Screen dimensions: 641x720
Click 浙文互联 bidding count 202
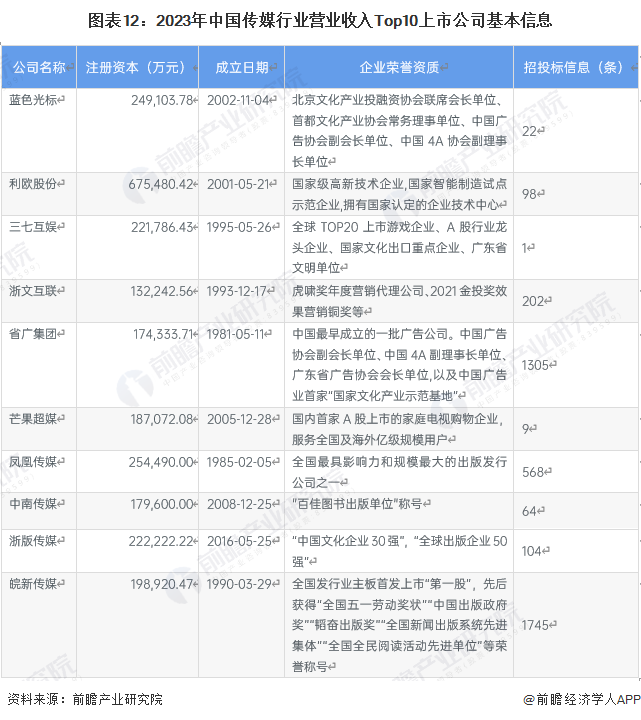(533, 301)
